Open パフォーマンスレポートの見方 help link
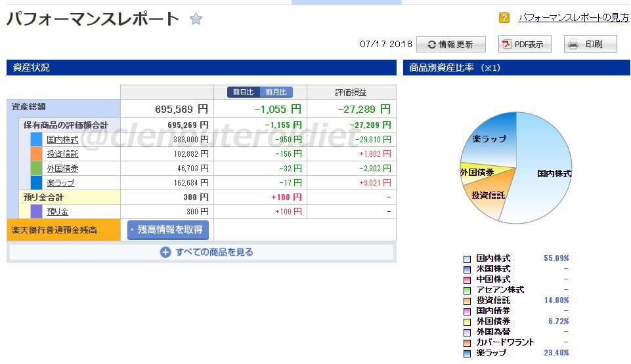The width and height of the screenshot is (631, 364). pos(573,18)
